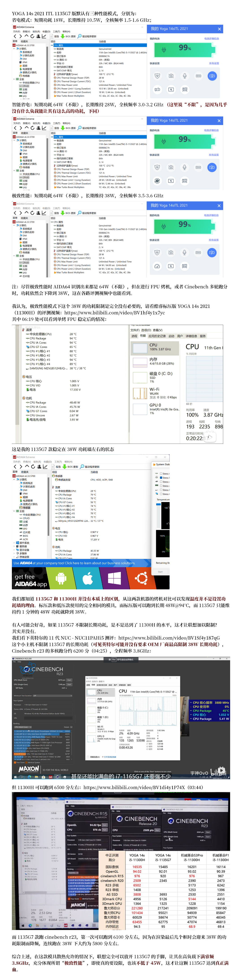The height and width of the screenshot is (980, 242).
Task: Click 电池详细信息 link in 省电模式 Yoga panel
Action: point(212,38)
